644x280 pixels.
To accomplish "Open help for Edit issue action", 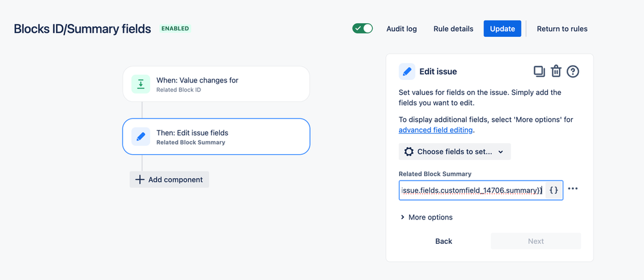I will point(572,72).
